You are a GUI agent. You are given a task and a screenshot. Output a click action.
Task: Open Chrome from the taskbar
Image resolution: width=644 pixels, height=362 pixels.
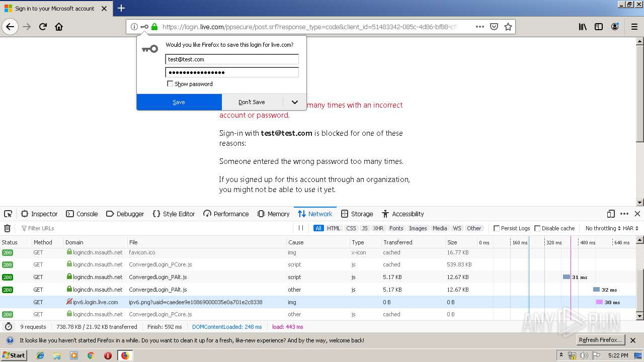point(91,355)
